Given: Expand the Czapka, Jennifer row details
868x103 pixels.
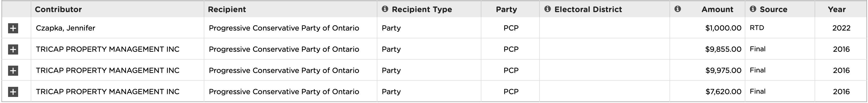Looking at the screenshot, I should [13, 28].
